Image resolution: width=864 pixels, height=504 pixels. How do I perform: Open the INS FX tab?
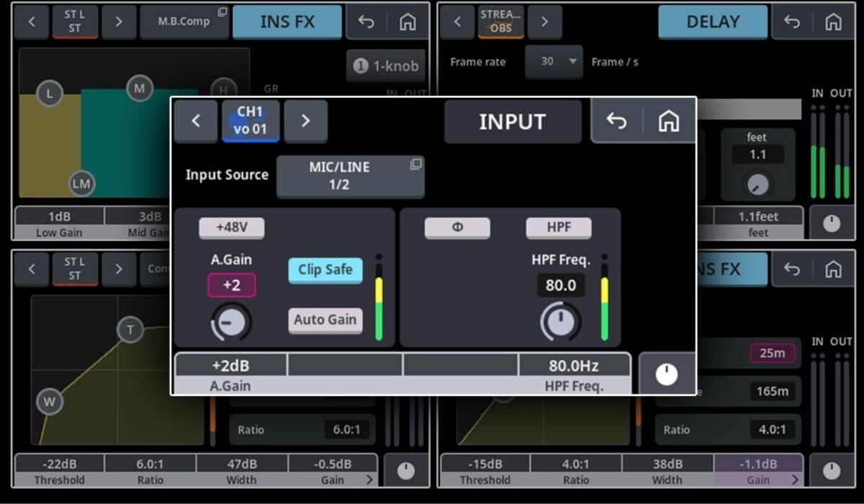287,22
